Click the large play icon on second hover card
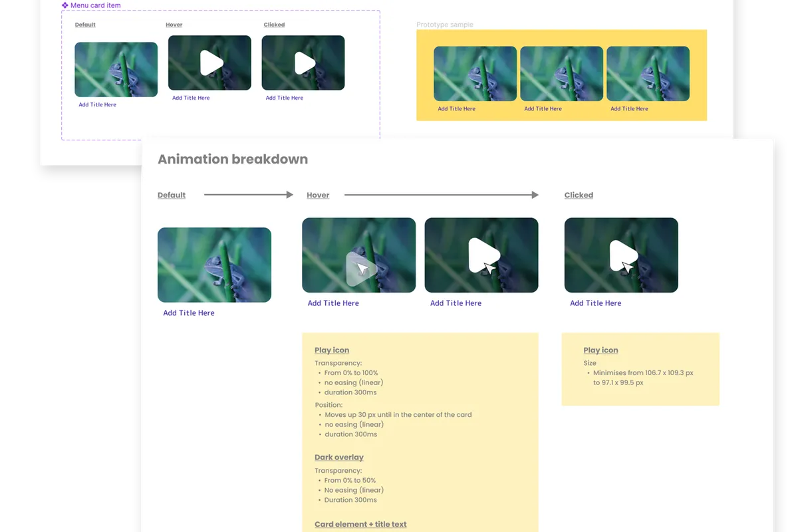 [483, 255]
